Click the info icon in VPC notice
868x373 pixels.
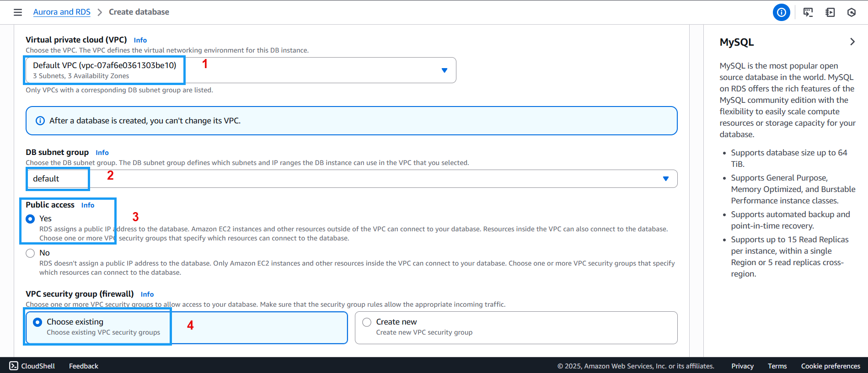[40, 121]
